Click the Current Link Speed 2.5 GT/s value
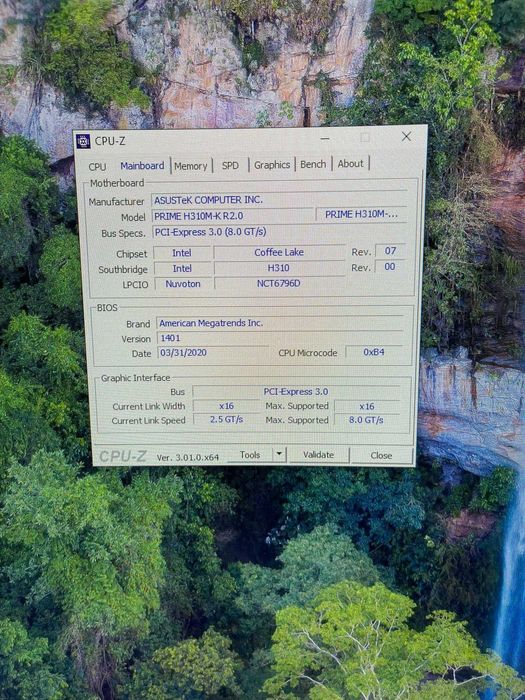The image size is (525, 700). click(226, 420)
